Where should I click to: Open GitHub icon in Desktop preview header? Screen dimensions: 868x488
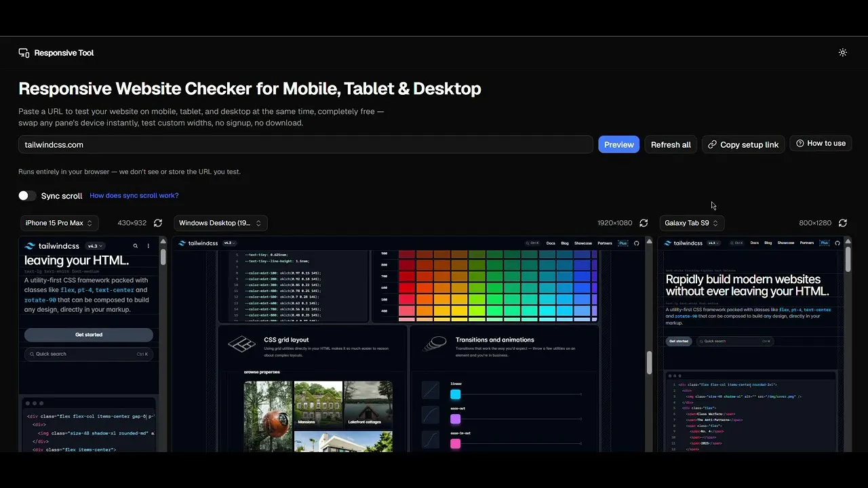coord(637,243)
